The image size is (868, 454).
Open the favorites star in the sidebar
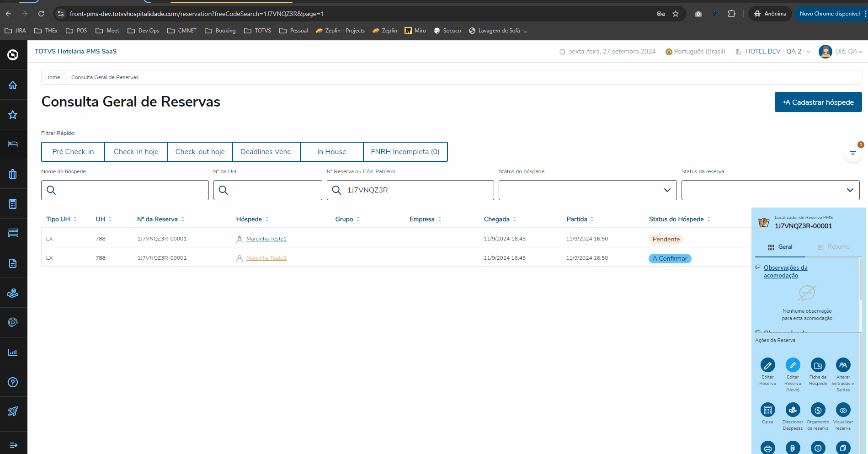click(13, 115)
